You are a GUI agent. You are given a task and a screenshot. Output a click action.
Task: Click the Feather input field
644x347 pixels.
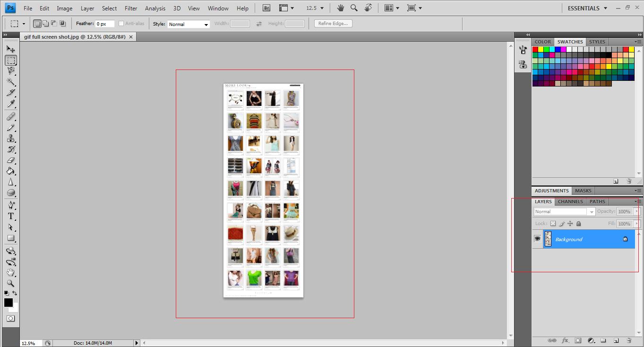coord(105,24)
